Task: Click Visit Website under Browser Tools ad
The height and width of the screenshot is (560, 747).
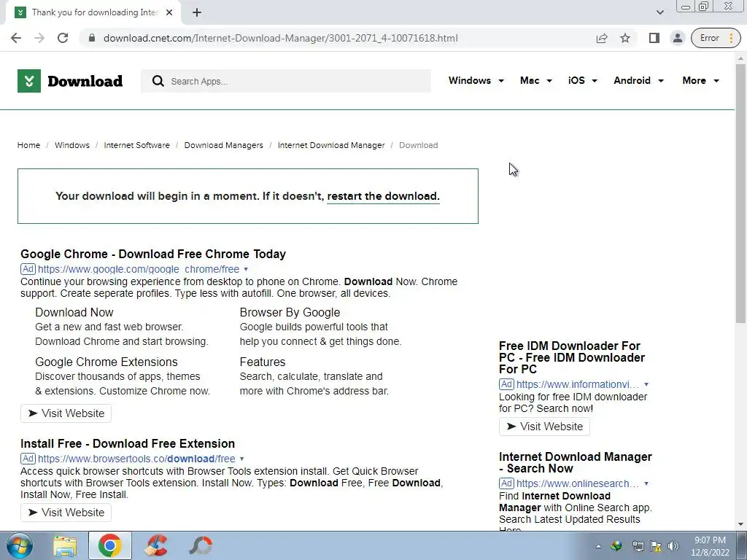Action: tap(66, 513)
